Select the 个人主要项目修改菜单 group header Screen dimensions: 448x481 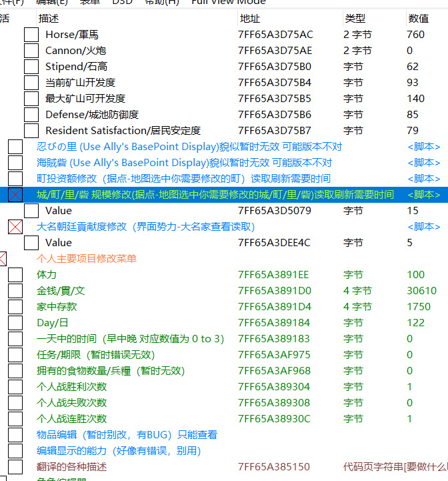click(87, 259)
